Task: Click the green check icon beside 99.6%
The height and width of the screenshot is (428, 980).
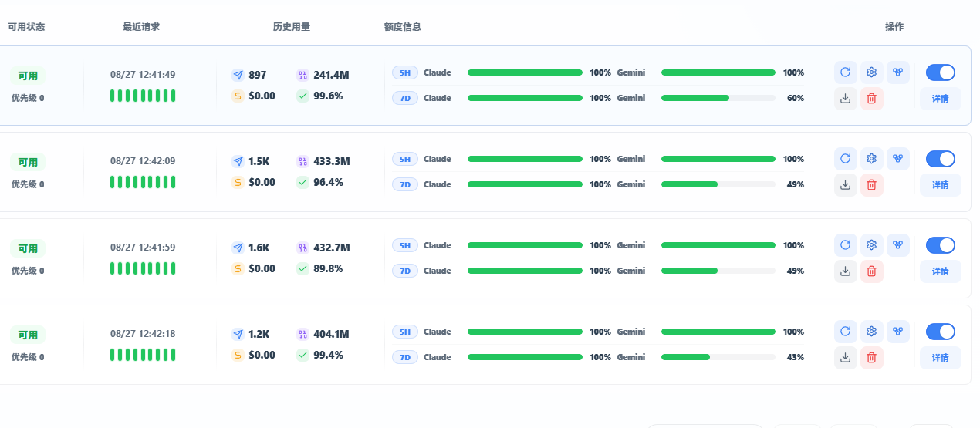Action: 302,96
